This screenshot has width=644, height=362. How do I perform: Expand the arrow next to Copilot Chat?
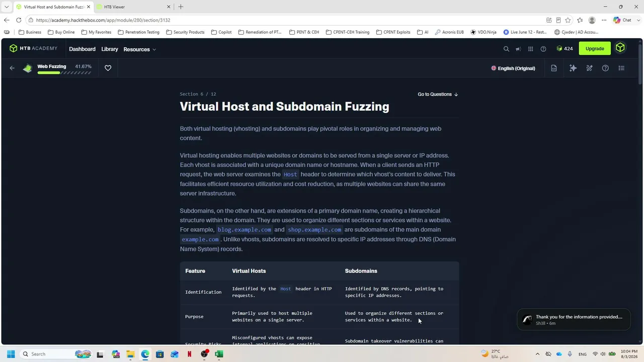click(x=638, y=20)
